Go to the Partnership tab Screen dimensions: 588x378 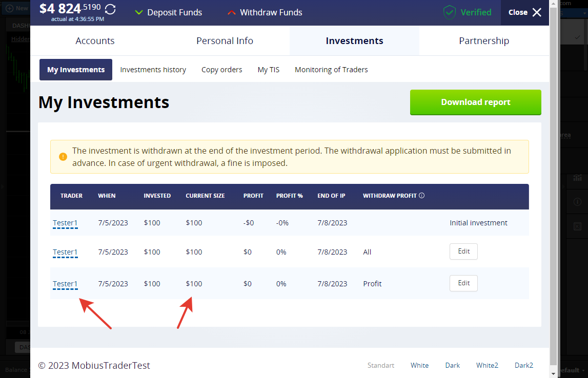pyautogui.click(x=484, y=41)
